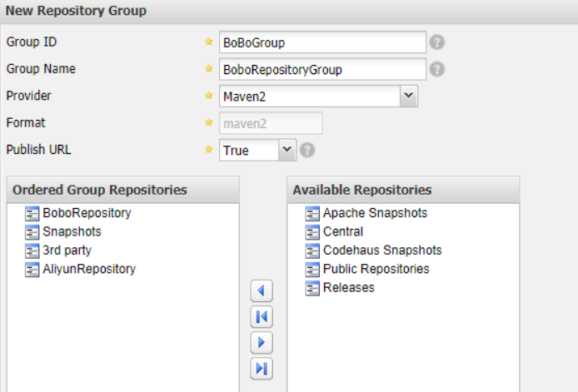
Task: Click the Group Name help icon
Action: click(x=436, y=69)
